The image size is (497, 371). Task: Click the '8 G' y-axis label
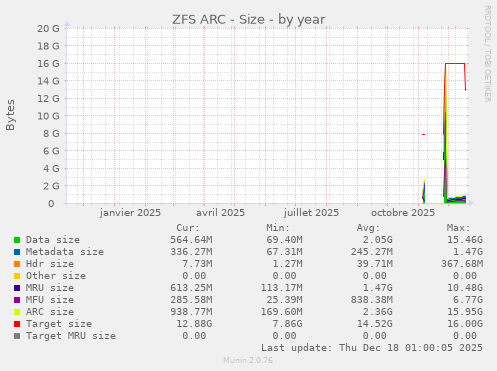pos(51,133)
